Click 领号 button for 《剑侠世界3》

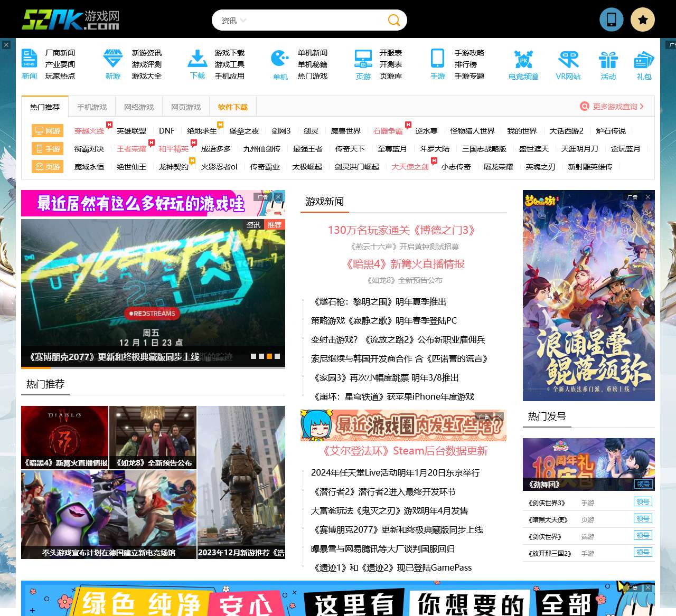click(643, 502)
